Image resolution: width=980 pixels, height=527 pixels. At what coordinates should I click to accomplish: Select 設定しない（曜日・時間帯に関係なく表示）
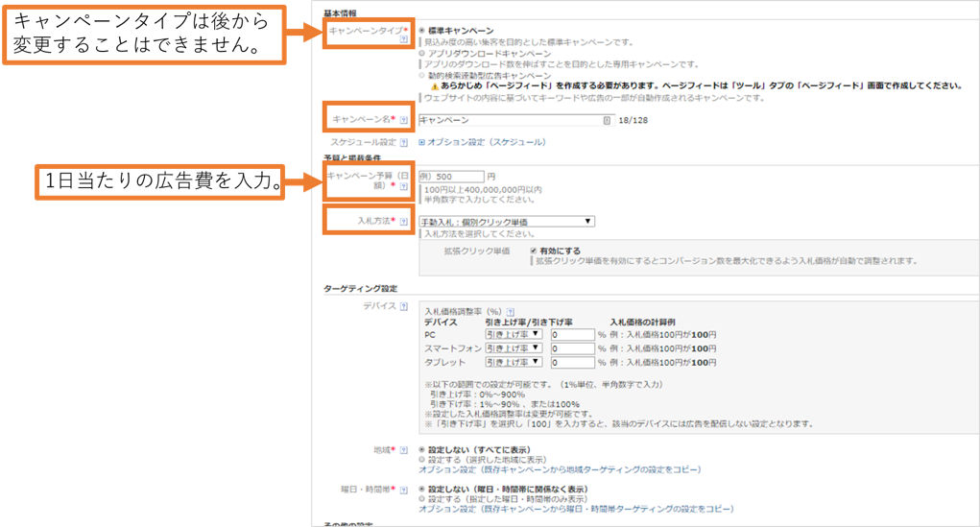coord(422,489)
